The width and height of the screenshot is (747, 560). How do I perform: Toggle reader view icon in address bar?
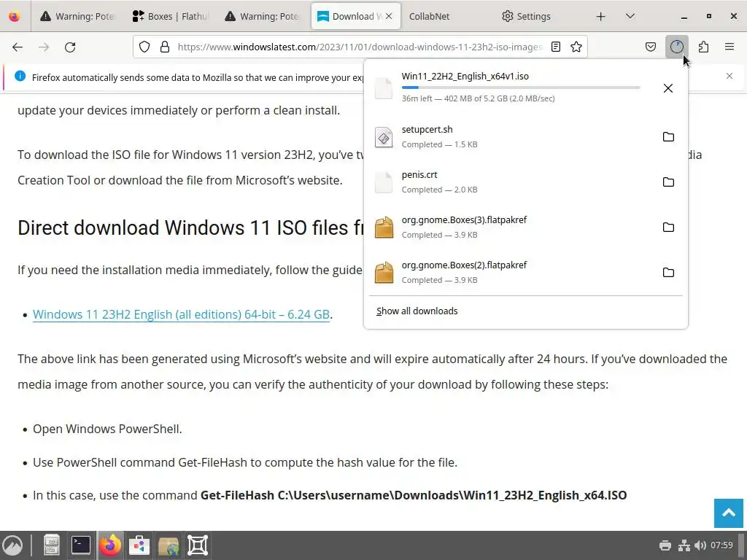click(x=555, y=47)
